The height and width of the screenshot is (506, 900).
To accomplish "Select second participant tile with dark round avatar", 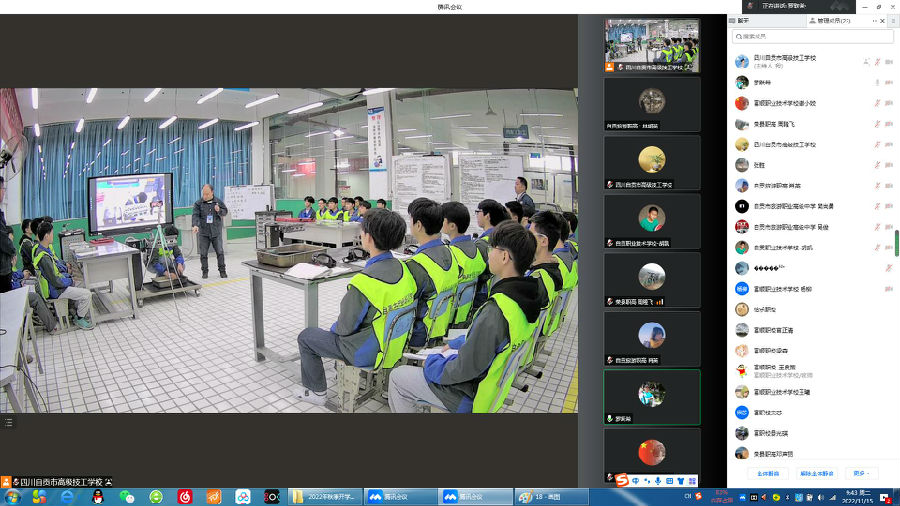I will coord(652,104).
